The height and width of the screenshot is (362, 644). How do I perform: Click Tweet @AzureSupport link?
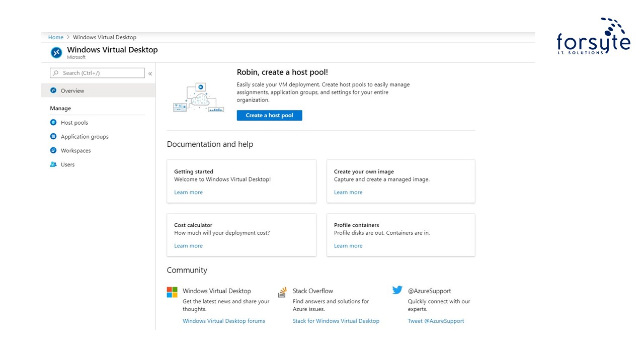pos(436,320)
